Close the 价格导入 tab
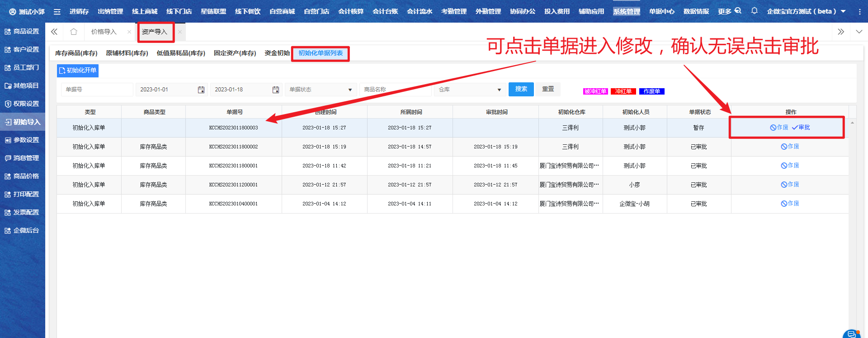The width and height of the screenshot is (868, 338). 129,32
